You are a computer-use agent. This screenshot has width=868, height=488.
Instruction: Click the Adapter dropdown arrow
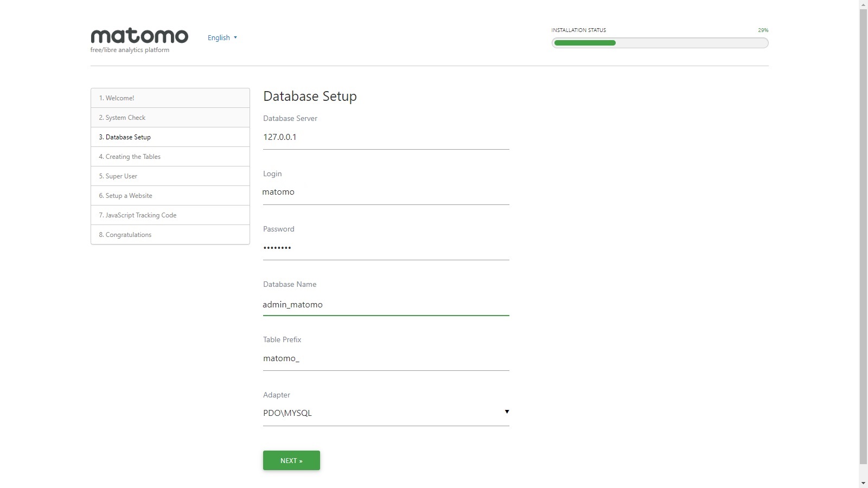[507, 412]
